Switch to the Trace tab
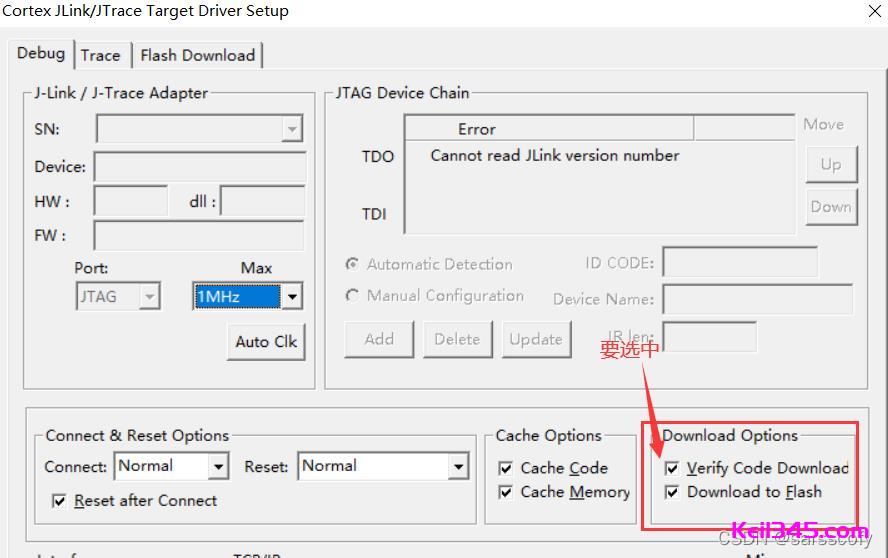888x558 pixels. pos(100,55)
